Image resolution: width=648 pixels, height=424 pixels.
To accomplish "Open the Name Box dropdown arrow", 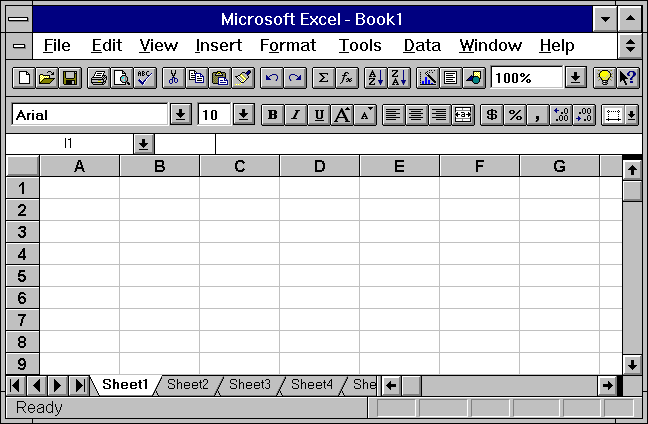I will tap(143, 144).
